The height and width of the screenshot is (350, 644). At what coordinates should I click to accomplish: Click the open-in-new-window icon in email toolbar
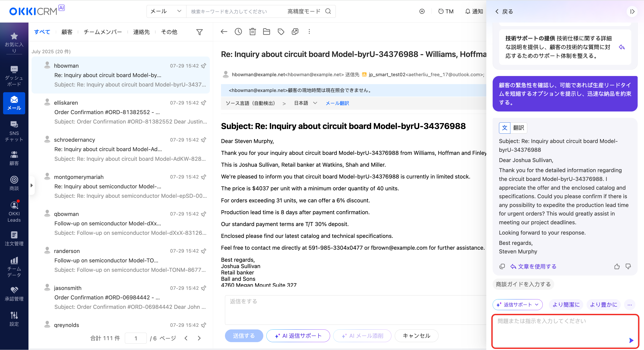click(x=295, y=32)
